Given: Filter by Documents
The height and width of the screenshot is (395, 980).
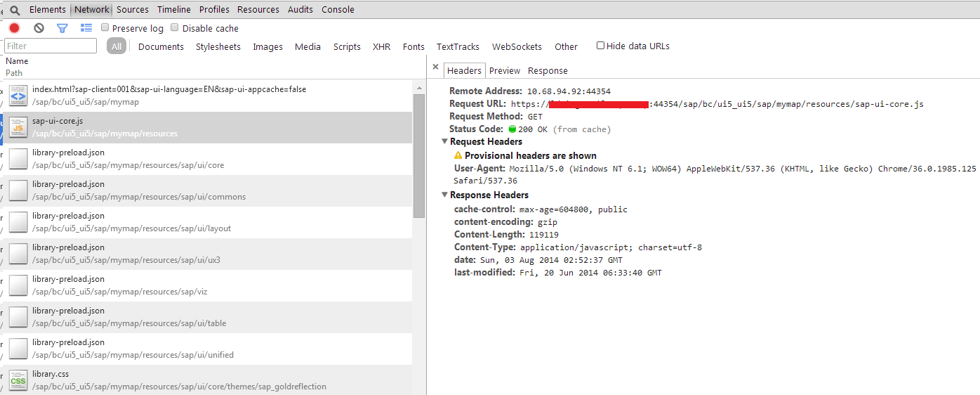Looking at the screenshot, I should [161, 47].
